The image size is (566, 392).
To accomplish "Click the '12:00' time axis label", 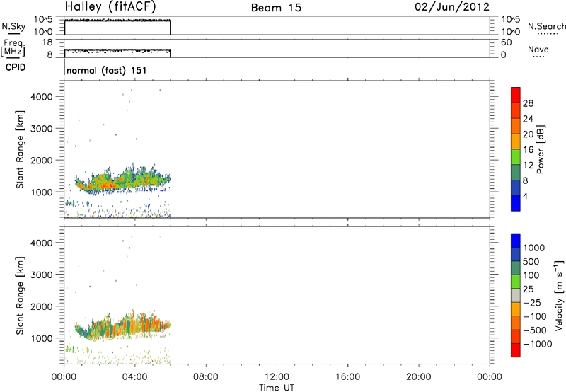I will 277,377.
